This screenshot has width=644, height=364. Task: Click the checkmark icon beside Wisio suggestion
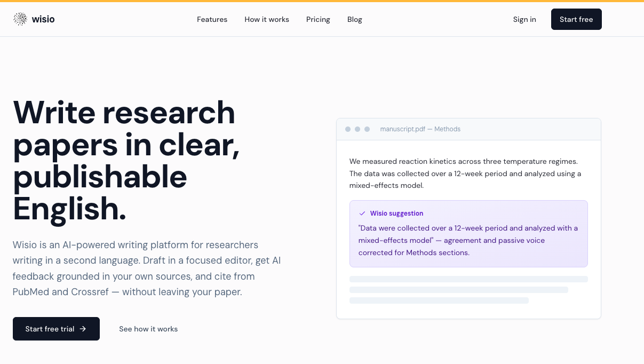click(362, 213)
